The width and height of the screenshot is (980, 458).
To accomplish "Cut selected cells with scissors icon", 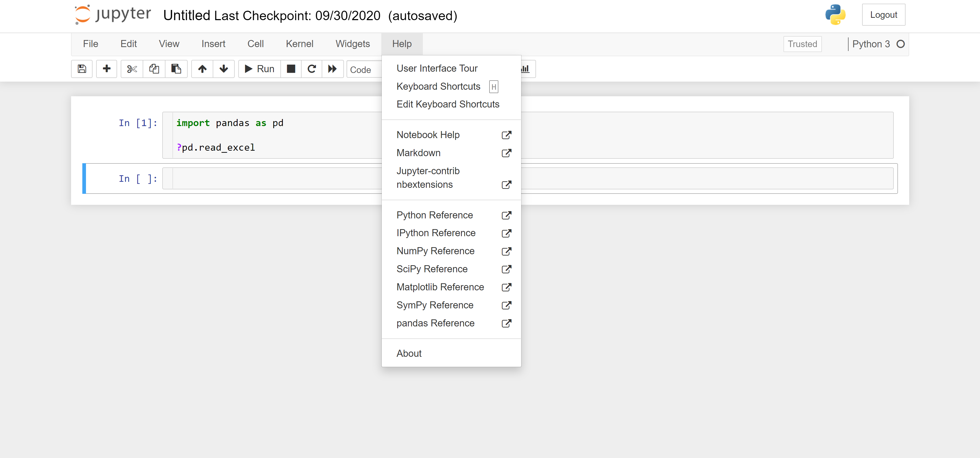I will [132, 69].
